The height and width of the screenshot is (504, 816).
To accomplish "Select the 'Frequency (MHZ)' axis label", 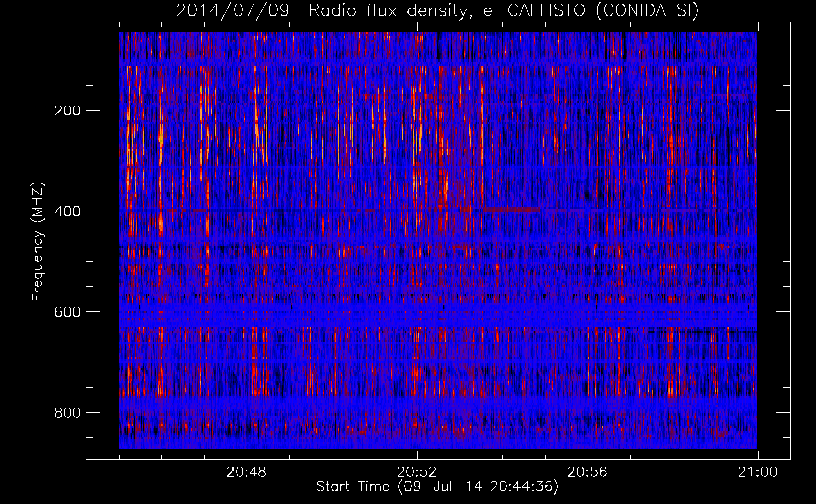I will [x=38, y=242].
